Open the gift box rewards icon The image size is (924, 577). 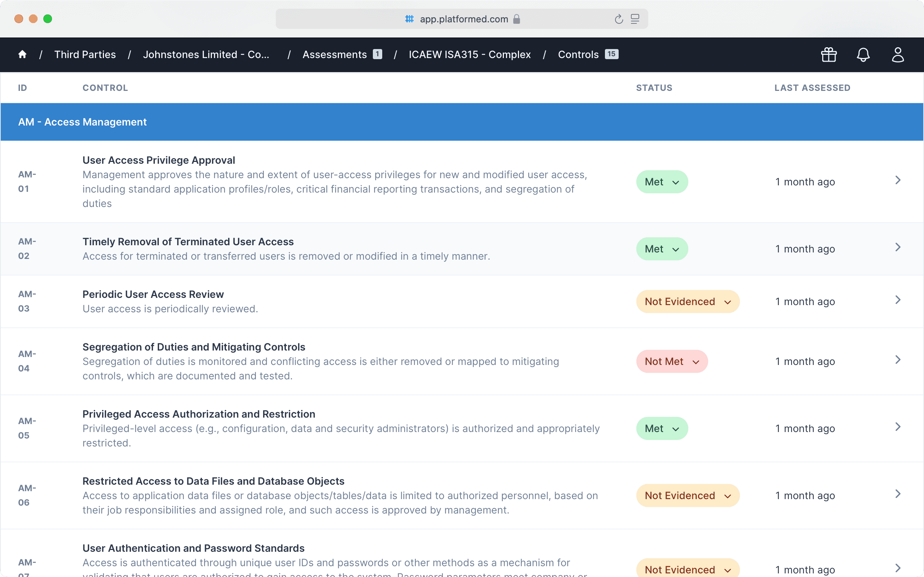pyautogui.click(x=829, y=54)
